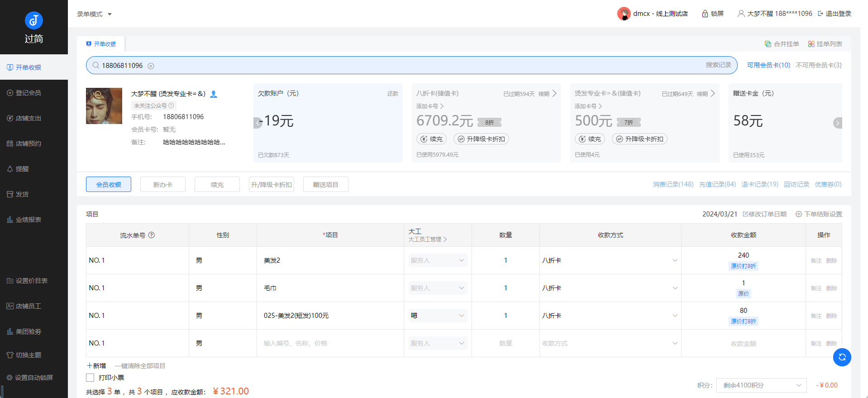
Task: Open 服务人 dropdown in 毛巾 row
Action: [438, 288]
